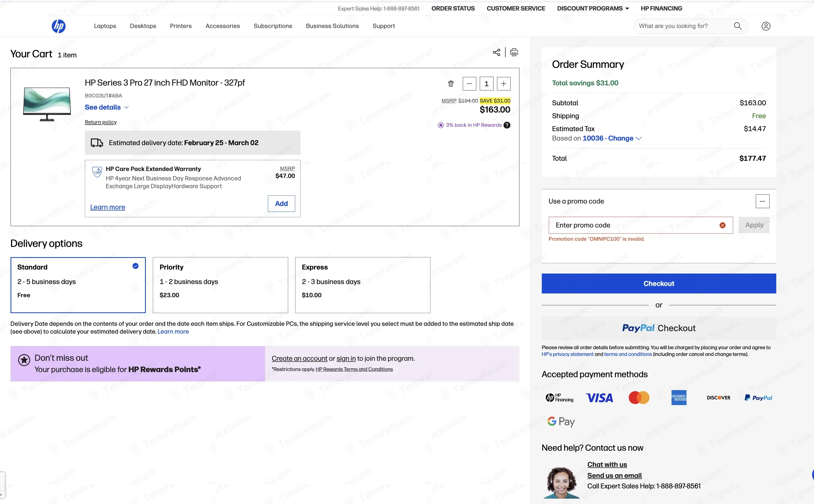814x504 pixels.
Task: Select Express delivery option
Action: pos(362,285)
